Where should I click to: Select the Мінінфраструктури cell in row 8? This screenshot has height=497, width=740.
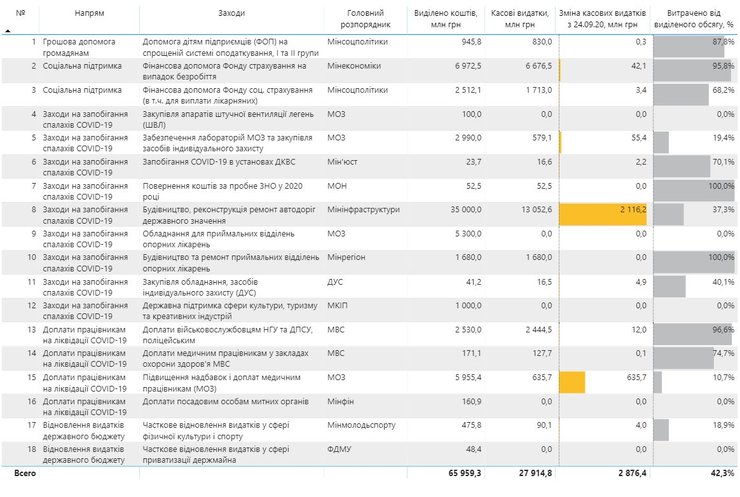[x=363, y=210]
